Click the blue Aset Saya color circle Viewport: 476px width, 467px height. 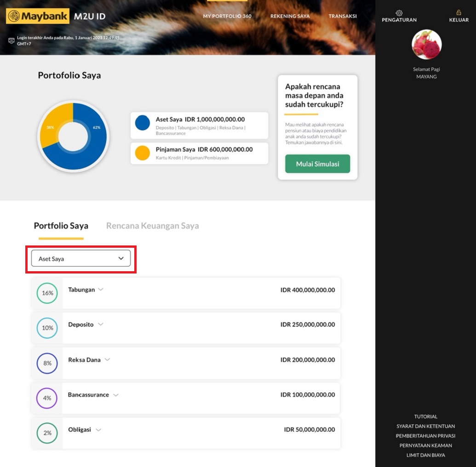pos(143,123)
